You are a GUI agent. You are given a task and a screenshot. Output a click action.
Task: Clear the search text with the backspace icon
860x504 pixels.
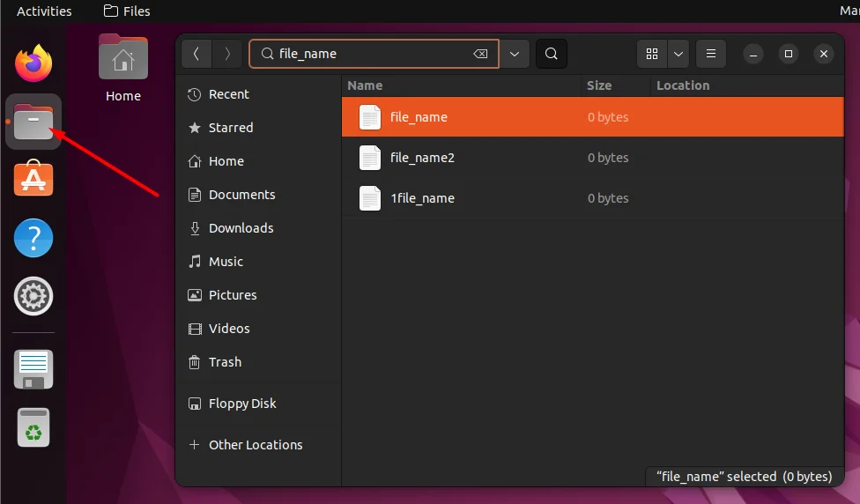point(480,54)
